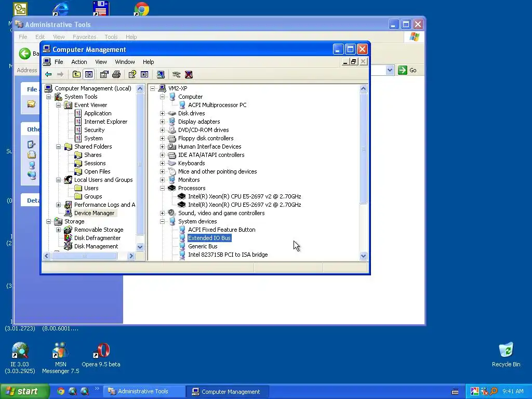Click the Disable device toolbar icon
This screenshot has width=532, height=399.
[176, 74]
